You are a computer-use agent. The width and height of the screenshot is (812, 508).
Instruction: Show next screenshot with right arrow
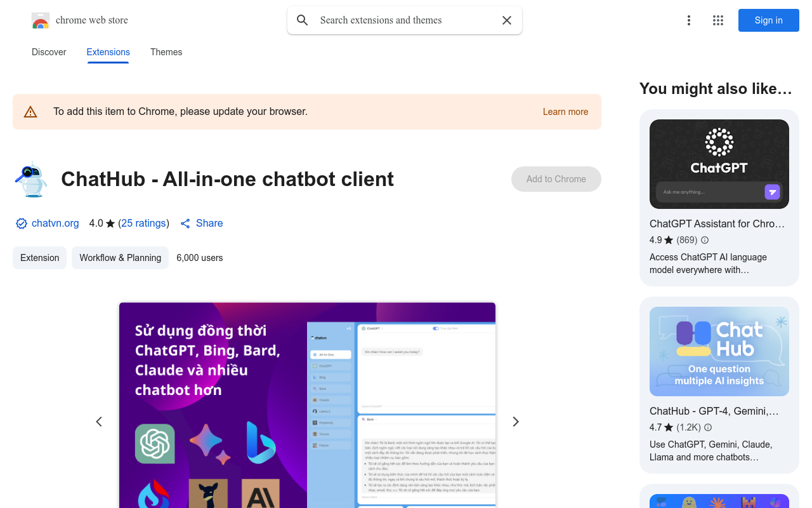click(x=516, y=422)
